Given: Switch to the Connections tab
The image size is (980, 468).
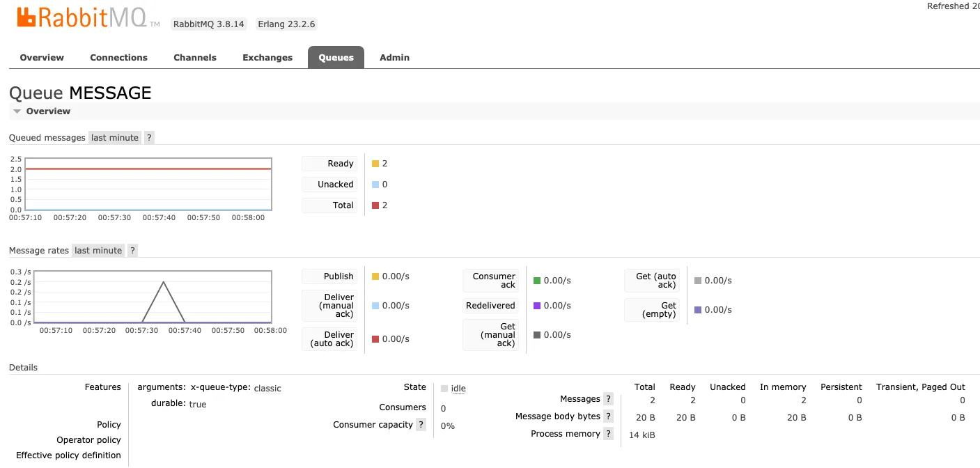Looking at the screenshot, I should (118, 58).
